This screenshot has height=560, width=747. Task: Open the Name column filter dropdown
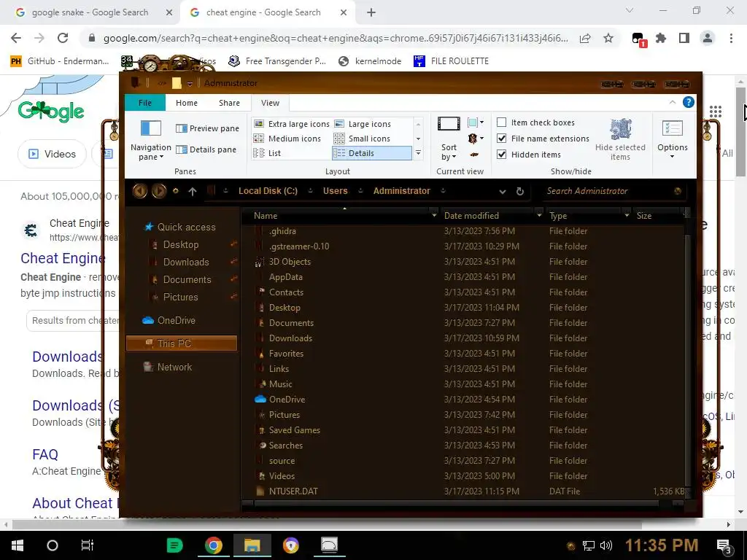[x=434, y=216]
